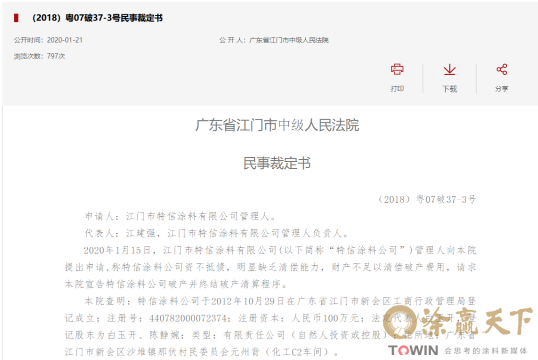Screen dimensions: 538x360
Task: Click the line starting 记股东为白玉开、陈静婉
Action: tap(270, 335)
